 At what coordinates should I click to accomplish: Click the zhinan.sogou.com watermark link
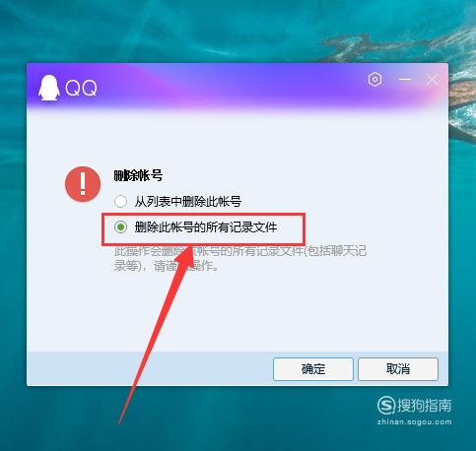tap(414, 422)
